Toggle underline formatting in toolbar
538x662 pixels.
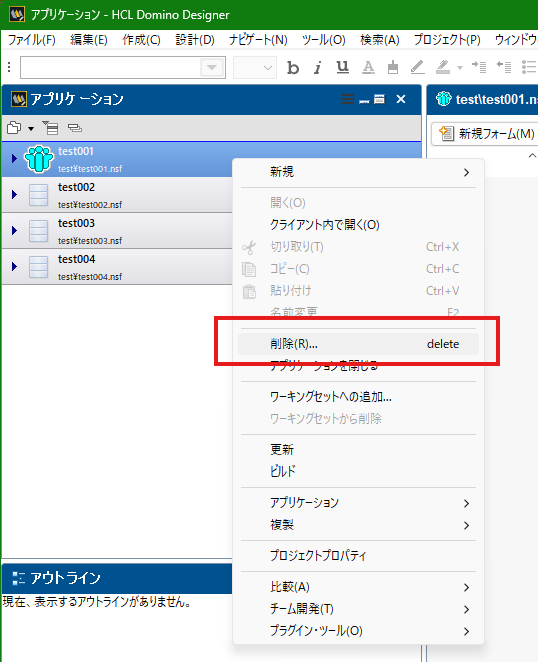coord(342,68)
